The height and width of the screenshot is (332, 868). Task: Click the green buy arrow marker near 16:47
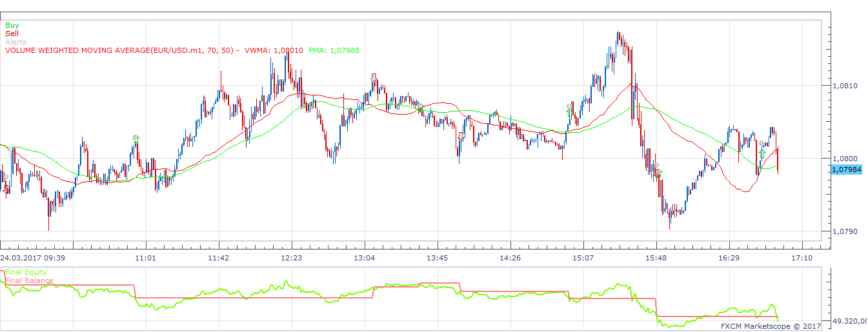point(762,153)
